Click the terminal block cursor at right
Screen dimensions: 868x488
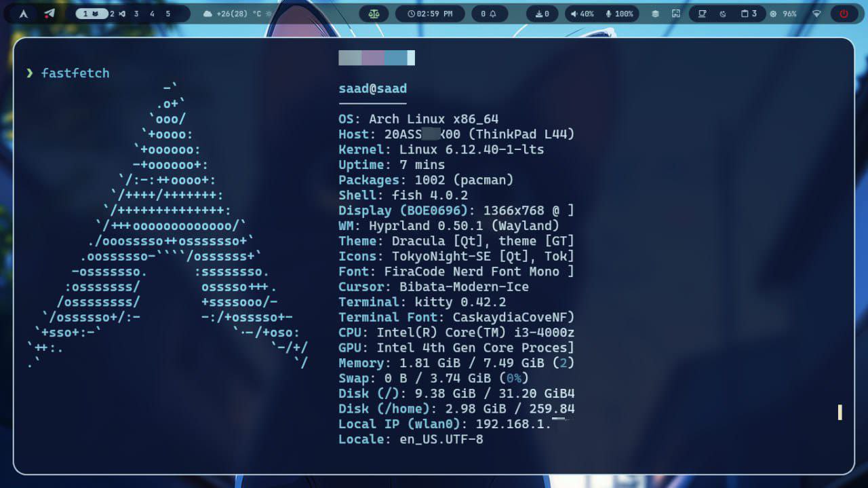[840, 412]
